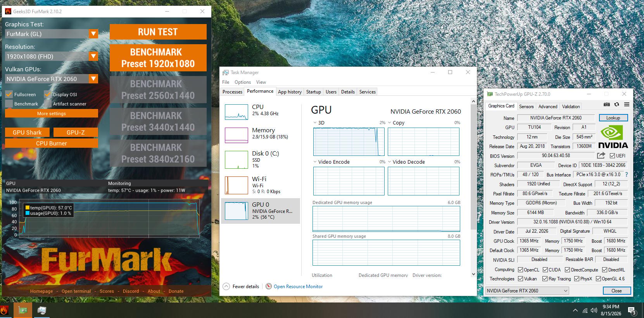Open the Copy graph engine dropdown
Viewport: 644px width, 318px height.
[x=390, y=123]
